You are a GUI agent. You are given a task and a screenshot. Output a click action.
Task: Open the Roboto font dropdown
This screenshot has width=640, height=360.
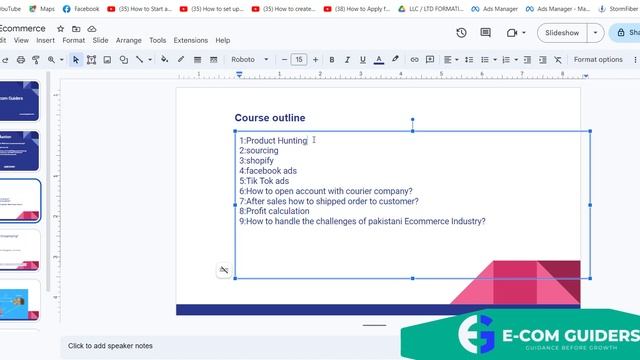pyautogui.click(x=250, y=60)
